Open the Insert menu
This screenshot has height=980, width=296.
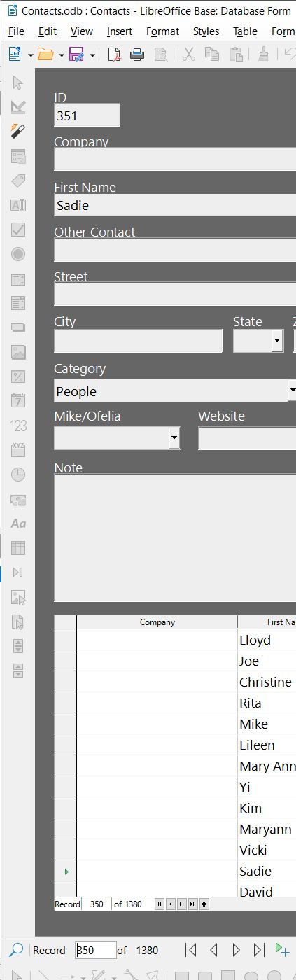point(120,31)
